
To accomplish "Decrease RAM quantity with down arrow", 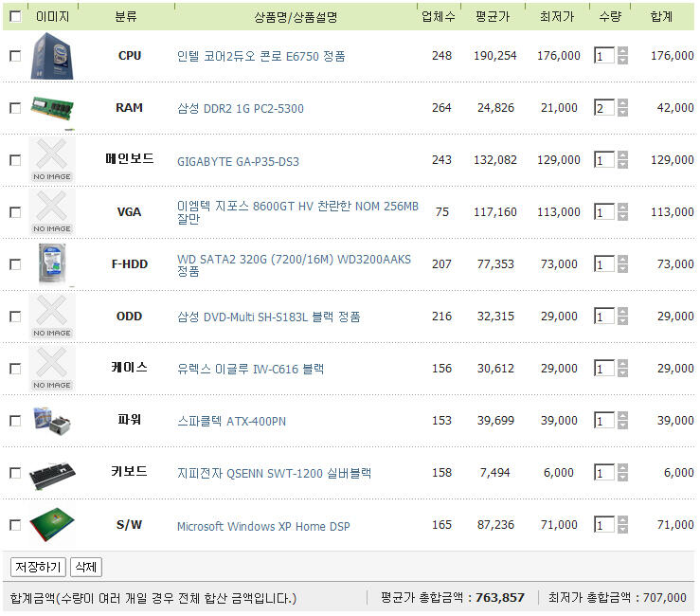I will (622, 113).
